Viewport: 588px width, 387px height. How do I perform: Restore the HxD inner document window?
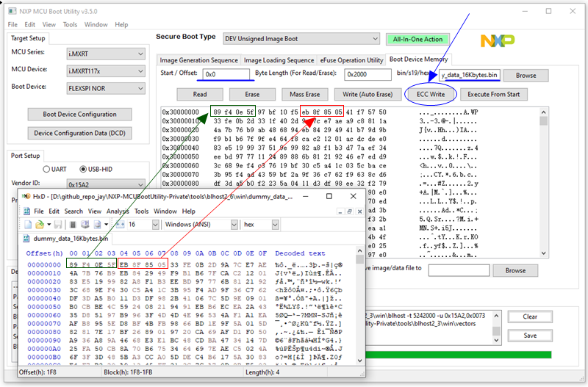[x=350, y=211]
